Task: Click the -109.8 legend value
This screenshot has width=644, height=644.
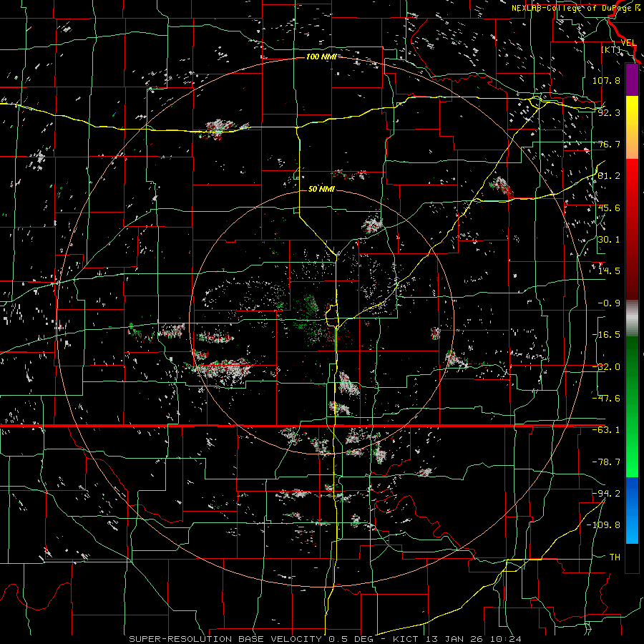Action: (x=603, y=525)
